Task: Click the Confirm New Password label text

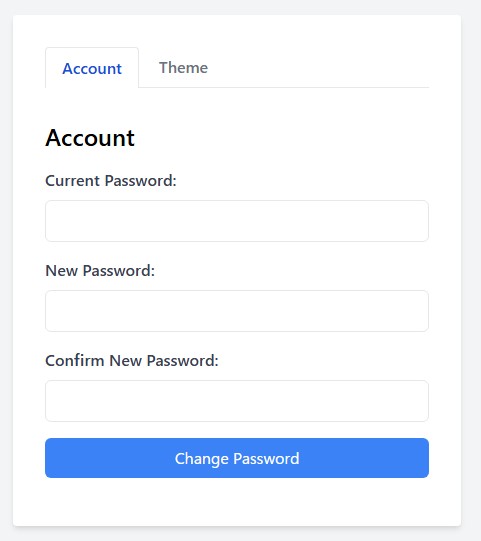Action: click(132, 361)
